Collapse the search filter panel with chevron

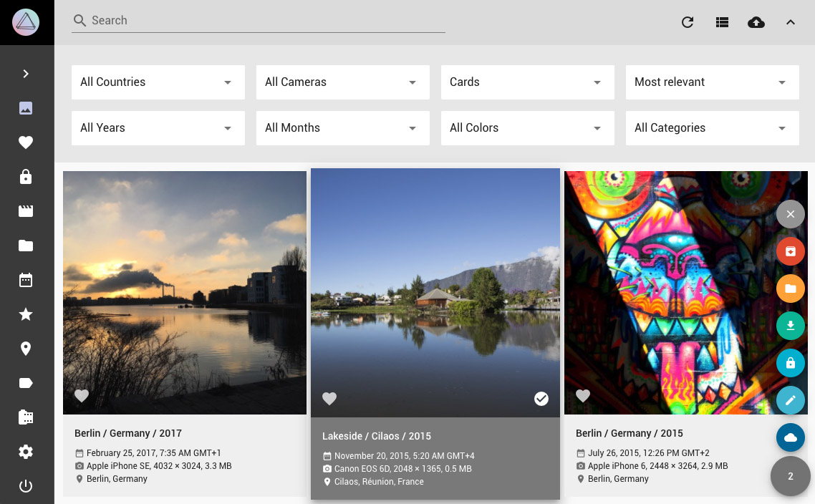(791, 22)
